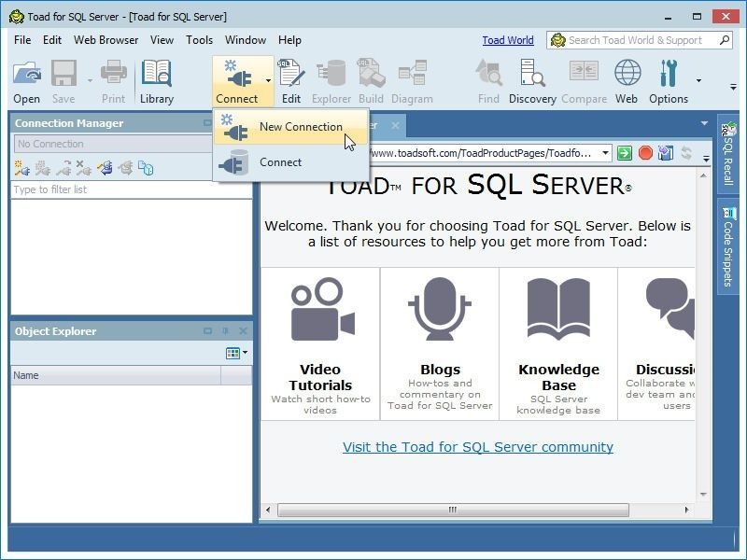The image size is (747, 560).
Task: Click the green Go arrow button
Action: pyautogui.click(x=624, y=153)
